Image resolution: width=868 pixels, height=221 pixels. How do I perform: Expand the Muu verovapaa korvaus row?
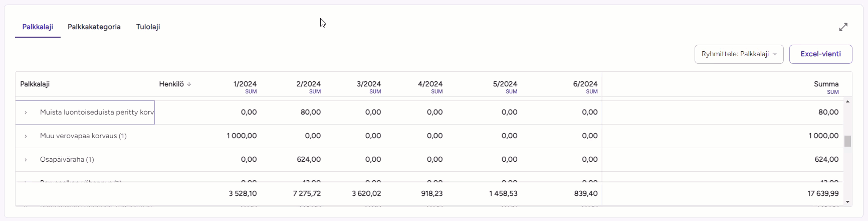click(x=26, y=136)
